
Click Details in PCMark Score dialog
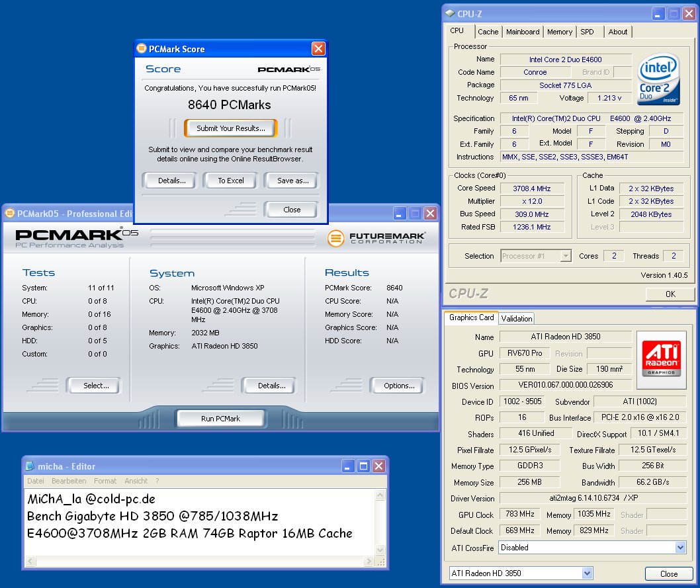pos(171,181)
